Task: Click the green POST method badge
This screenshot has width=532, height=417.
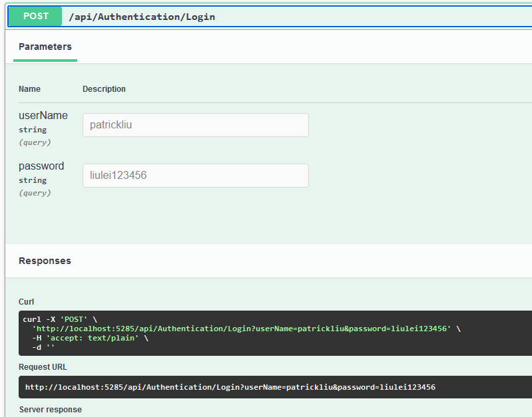Action: coord(35,16)
